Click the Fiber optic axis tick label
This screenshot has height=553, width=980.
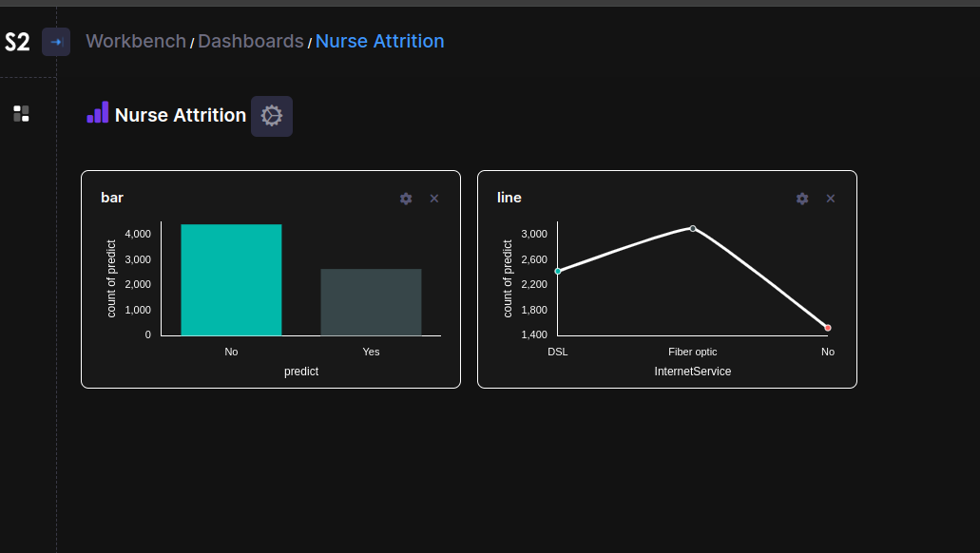[693, 352]
